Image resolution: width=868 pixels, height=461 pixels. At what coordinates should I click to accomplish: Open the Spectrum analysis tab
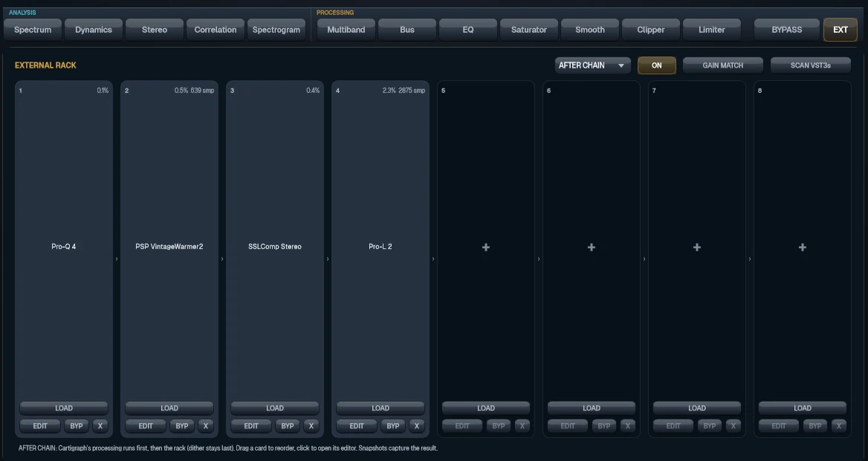[33, 30]
